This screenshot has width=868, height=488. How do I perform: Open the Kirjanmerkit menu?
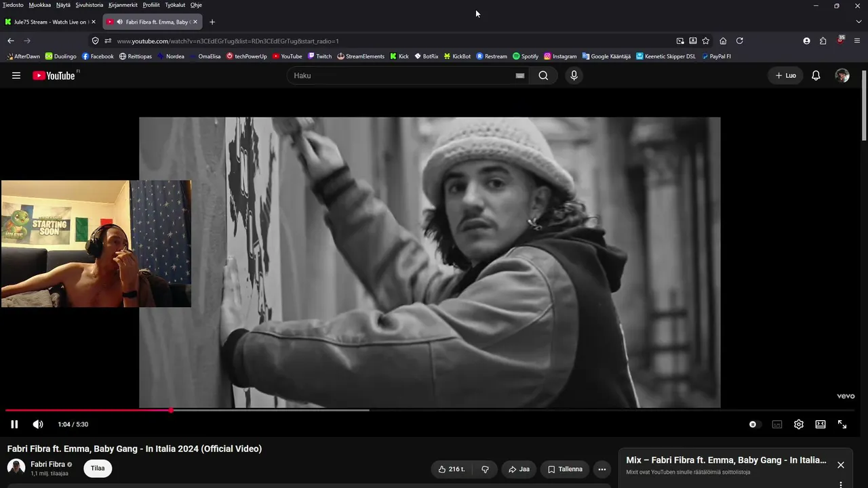coord(123,5)
